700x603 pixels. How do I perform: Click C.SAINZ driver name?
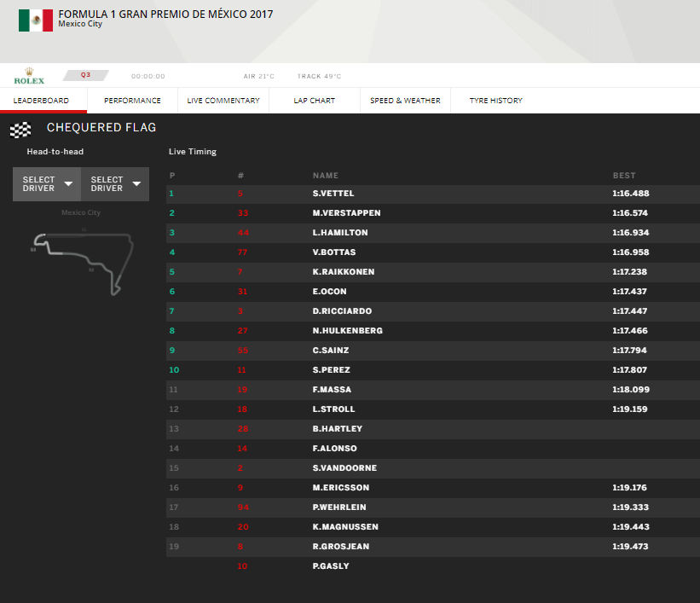point(330,351)
